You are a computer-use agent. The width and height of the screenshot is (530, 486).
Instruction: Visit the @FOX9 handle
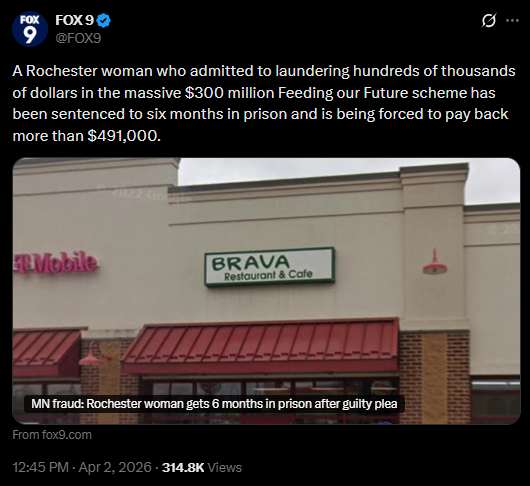[78, 38]
